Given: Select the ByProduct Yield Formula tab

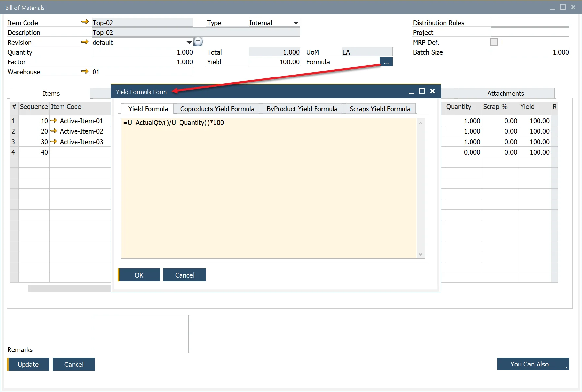Looking at the screenshot, I should tap(302, 109).
